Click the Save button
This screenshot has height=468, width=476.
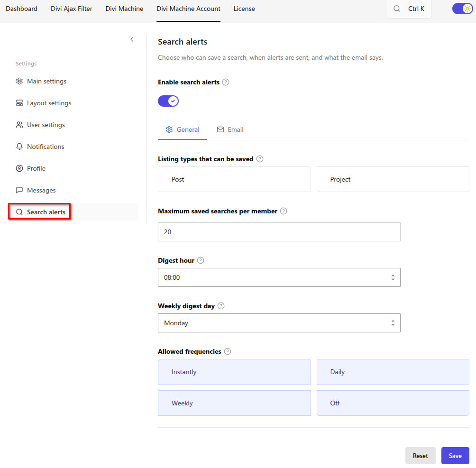[x=455, y=456]
